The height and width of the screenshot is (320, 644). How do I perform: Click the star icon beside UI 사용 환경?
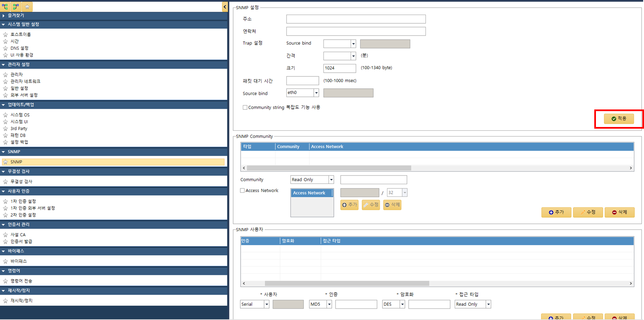(5, 55)
